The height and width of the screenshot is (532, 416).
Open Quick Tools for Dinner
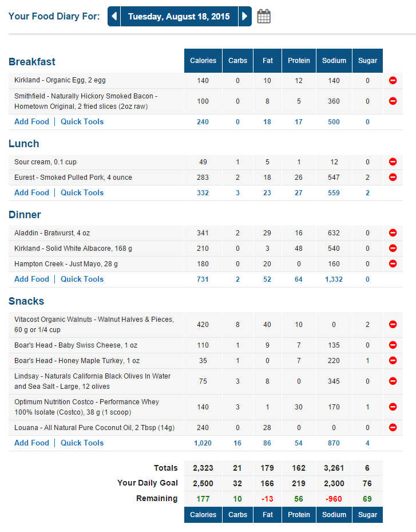tap(82, 279)
